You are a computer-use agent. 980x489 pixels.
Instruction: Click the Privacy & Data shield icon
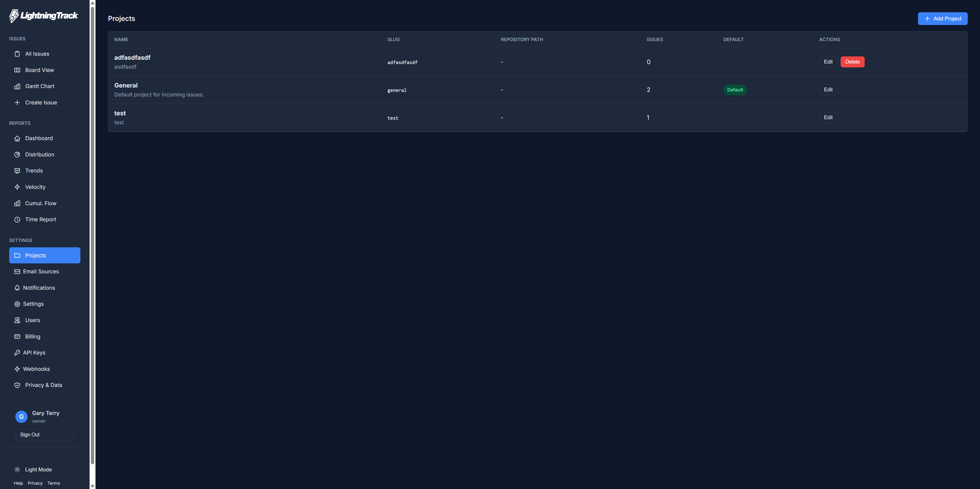(17, 385)
